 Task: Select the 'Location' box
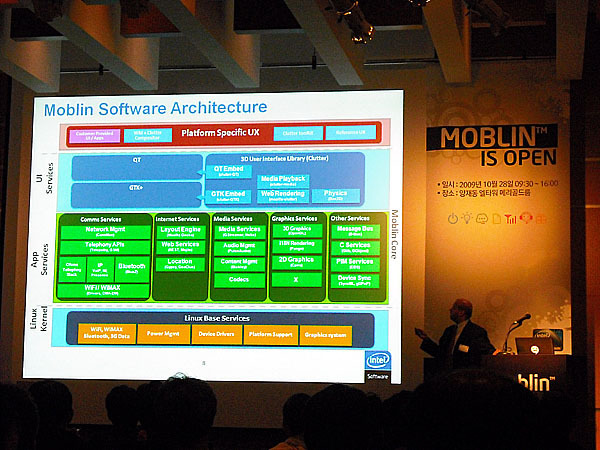180,264
